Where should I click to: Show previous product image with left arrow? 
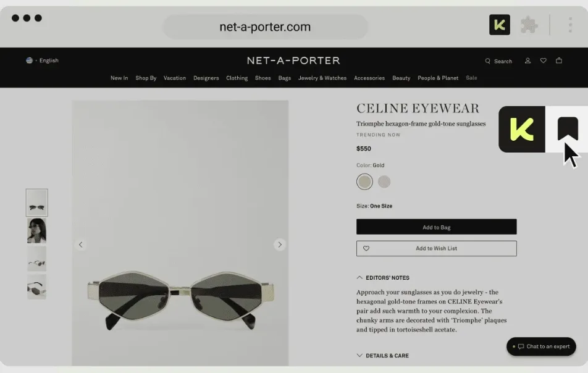pos(81,245)
